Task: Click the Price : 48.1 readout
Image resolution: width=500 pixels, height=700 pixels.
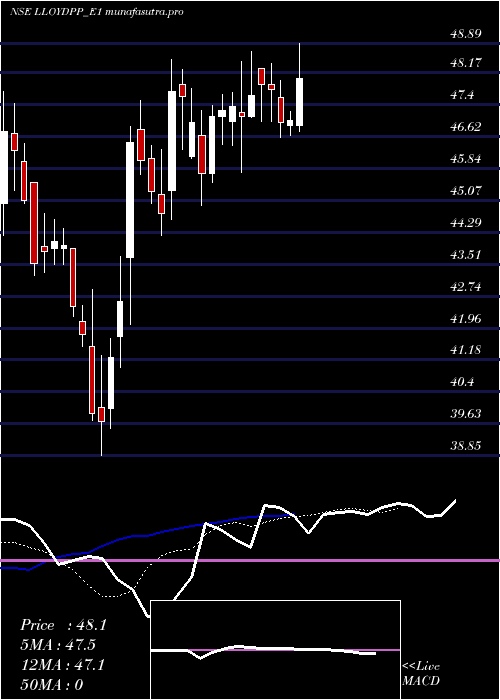Action: (x=63, y=625)
